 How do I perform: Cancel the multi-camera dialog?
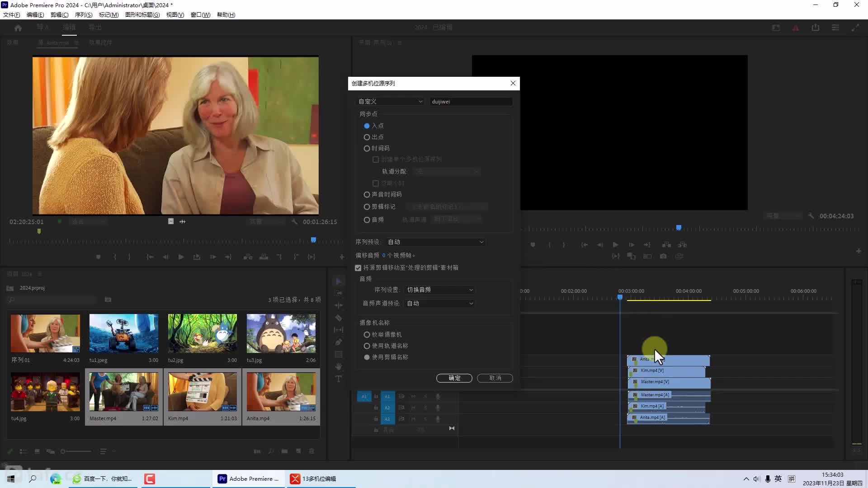pos(495,378)
